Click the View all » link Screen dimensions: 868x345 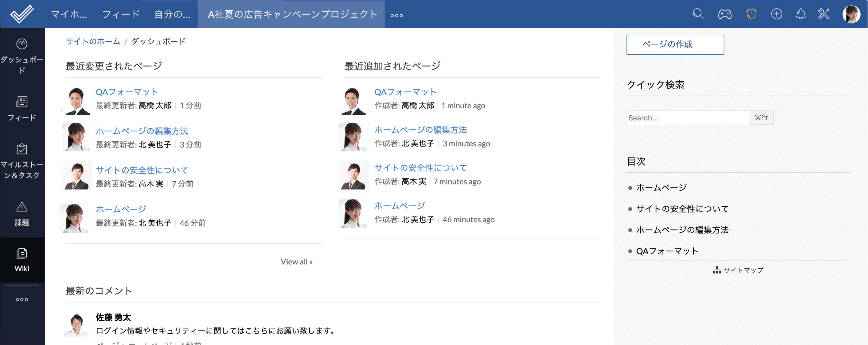click(x=297, y=262)
